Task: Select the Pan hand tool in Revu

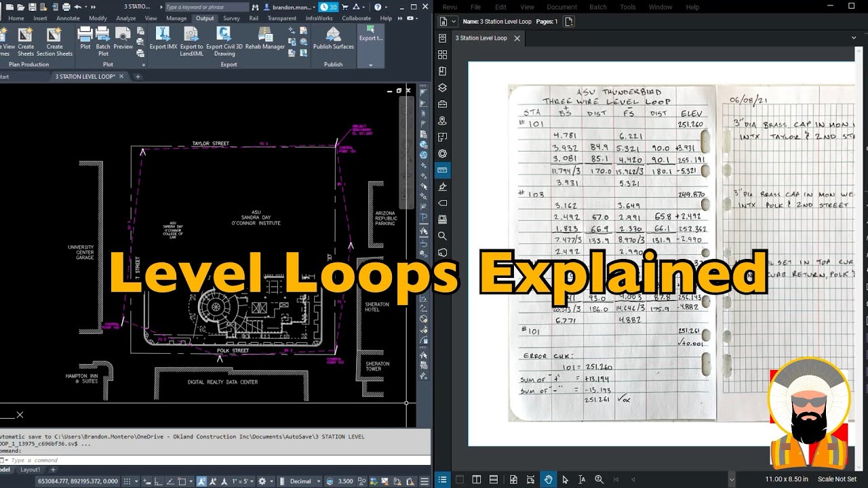Action: tap(548, 479)
